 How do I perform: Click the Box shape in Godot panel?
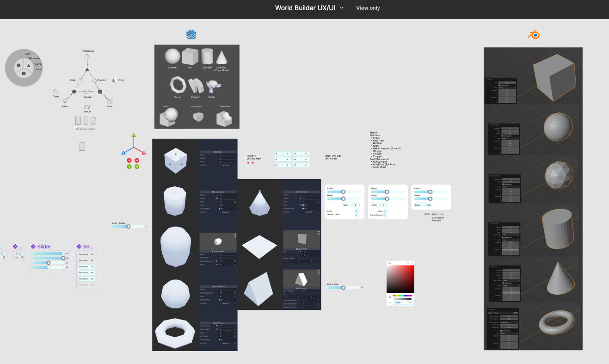[x=190, y=57]
